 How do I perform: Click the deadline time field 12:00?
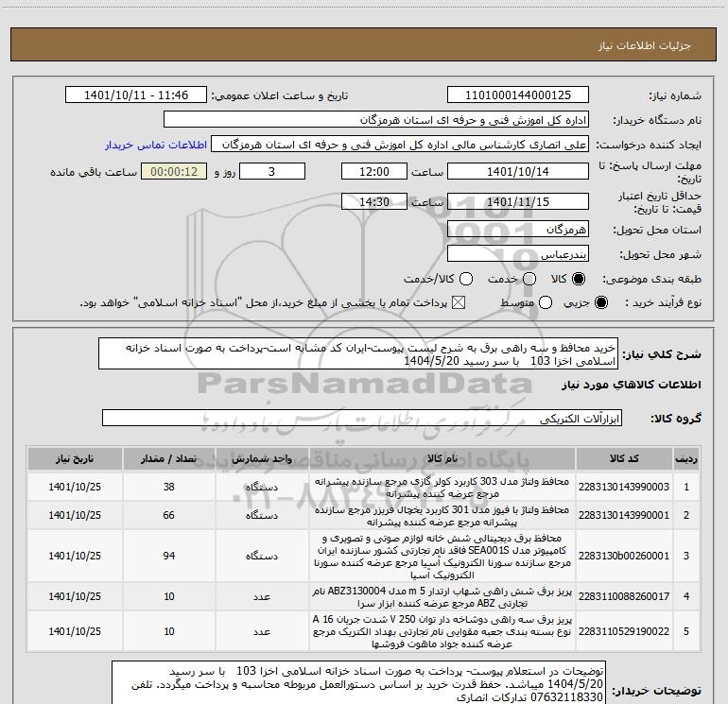coord(374,172)
